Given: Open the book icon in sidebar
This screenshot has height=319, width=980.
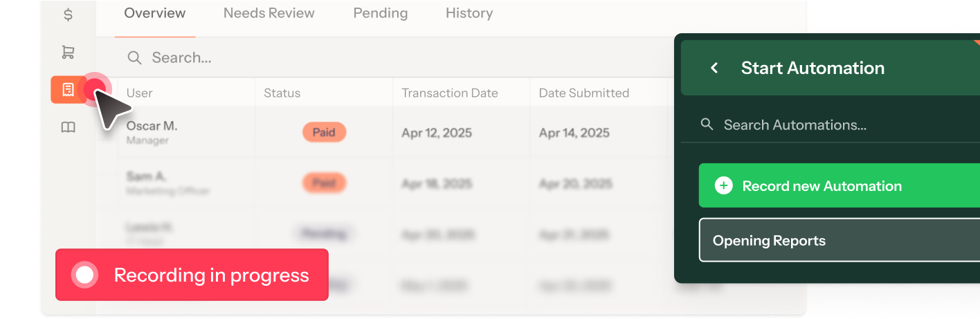Looking at the screenshot, I should 68,127.
